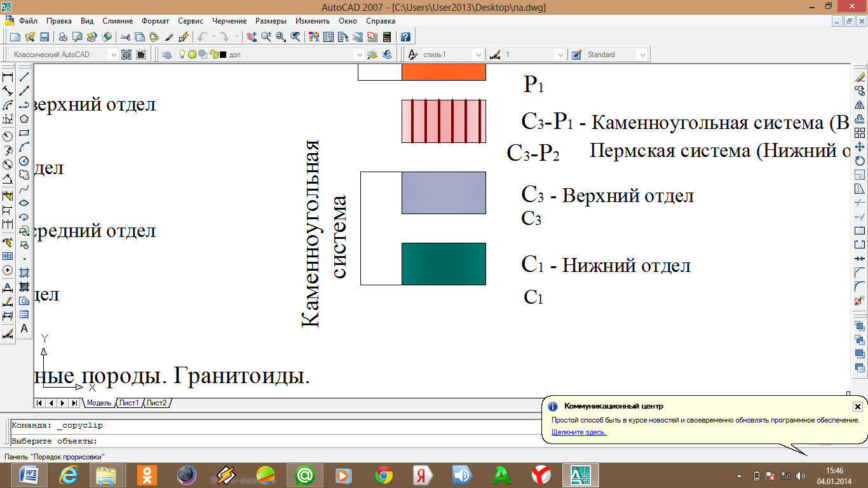Open the Справка menu
Viewport: 868px width, 488px height.
(381, 21)
